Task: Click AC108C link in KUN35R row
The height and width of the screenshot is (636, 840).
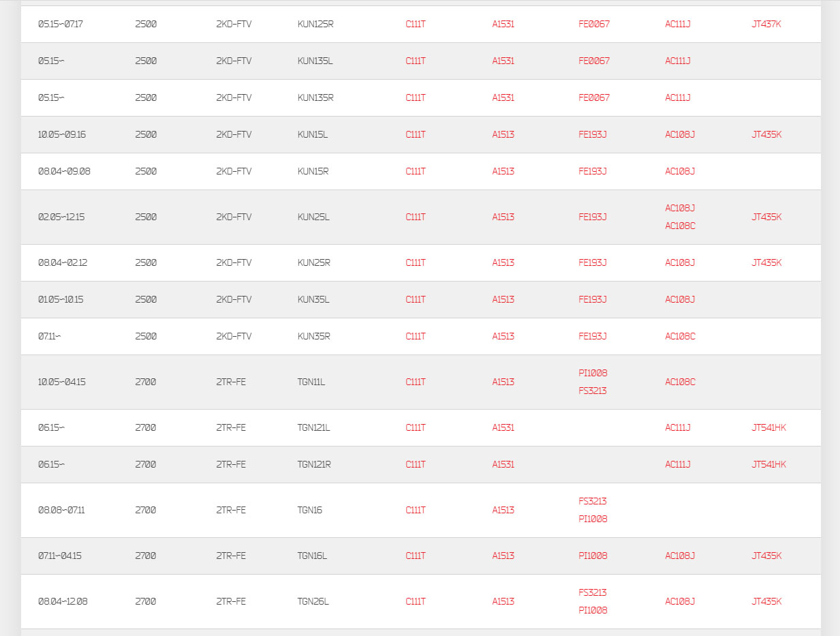Action: point(681,336)
